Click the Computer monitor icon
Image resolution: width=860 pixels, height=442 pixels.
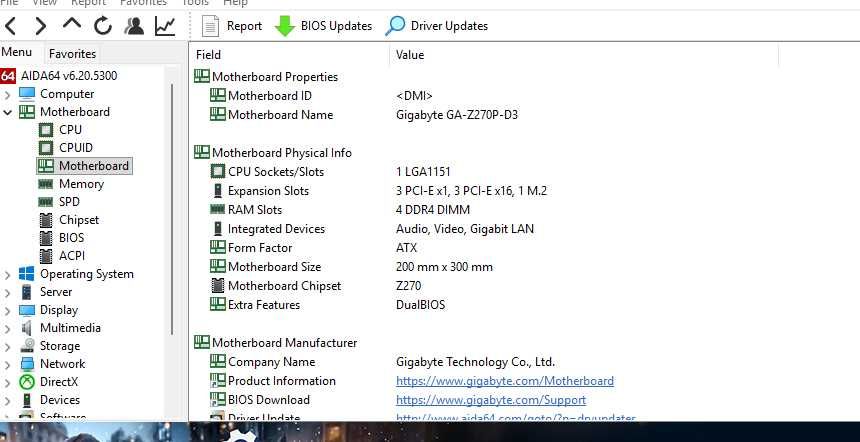27,94
